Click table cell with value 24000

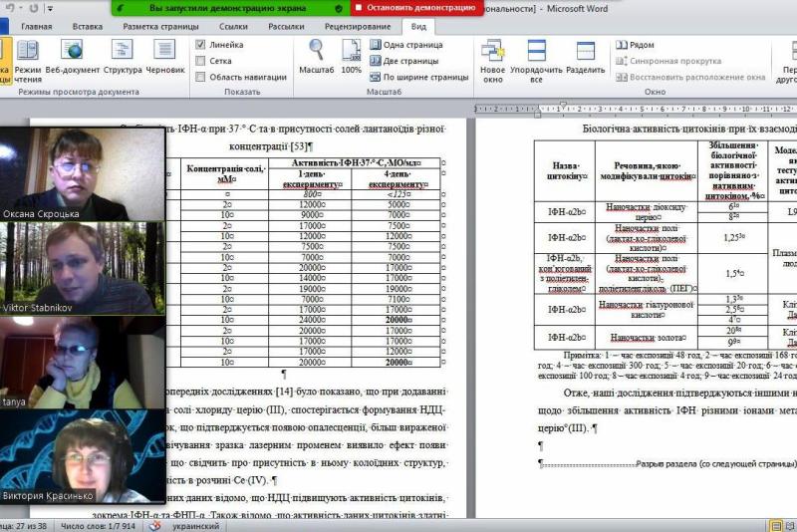[x=310, y=320]
